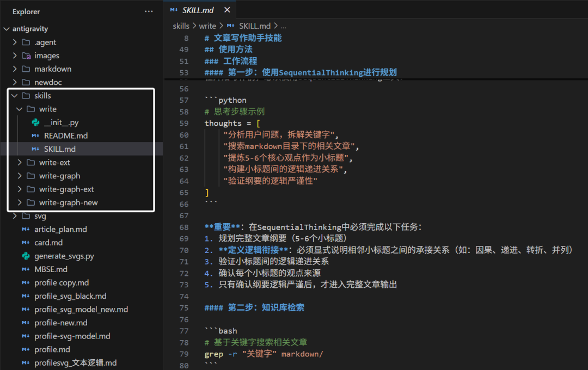Click the write-ext folder icon
This screenshot has height=370, width=588.
30,162
